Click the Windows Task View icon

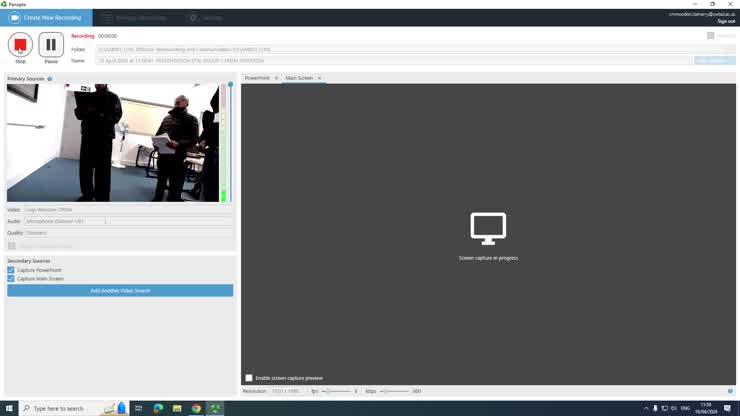pos(139,408)
